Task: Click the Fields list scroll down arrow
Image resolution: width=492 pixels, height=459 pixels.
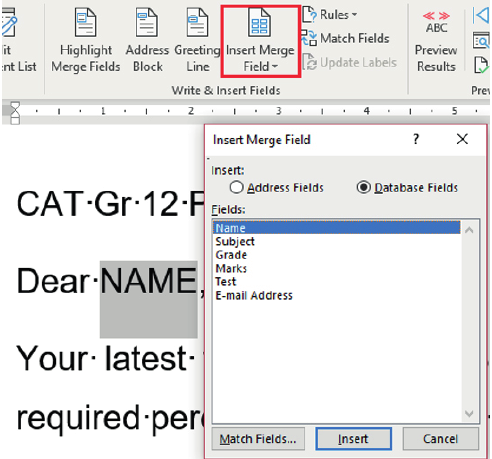Action: [x=469, y=414]
